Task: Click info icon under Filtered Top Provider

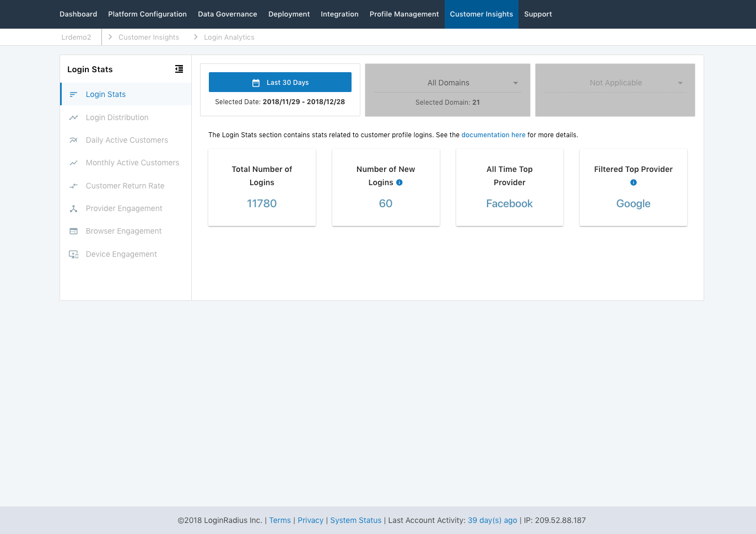Action: point(634,182)
